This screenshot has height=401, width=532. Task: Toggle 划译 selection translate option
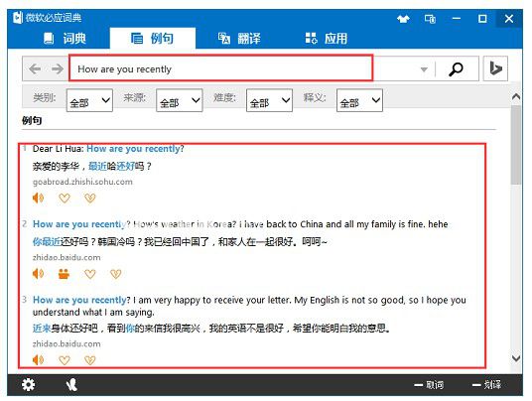(x=486, y=385)
